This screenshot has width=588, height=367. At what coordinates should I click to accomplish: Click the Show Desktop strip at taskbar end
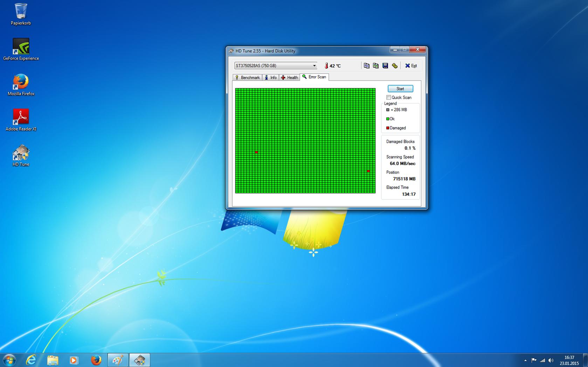click(585, 360)
